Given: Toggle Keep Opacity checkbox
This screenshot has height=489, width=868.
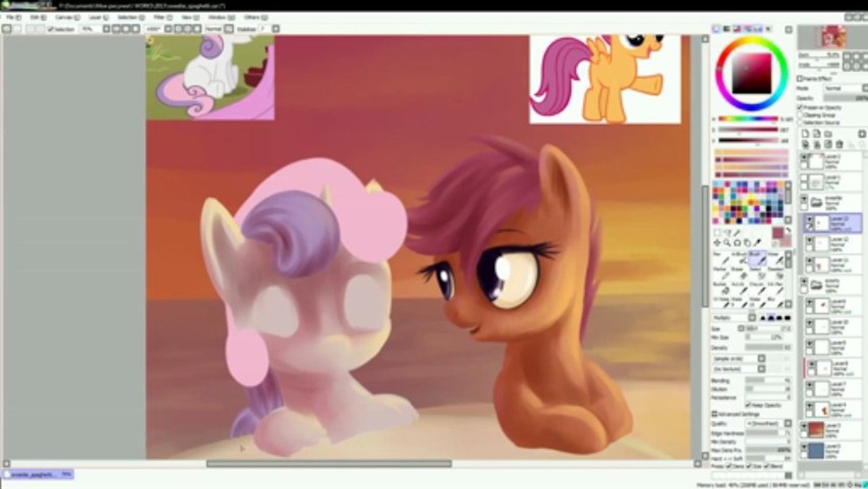Looking at the screenshot, I should [x=749, y=405].
